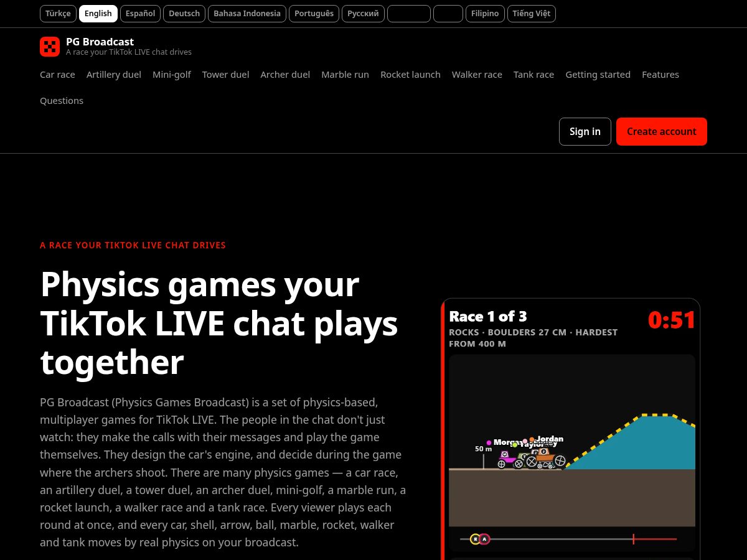
Task: Click the Sign in button
Action: tap(585, 131)
